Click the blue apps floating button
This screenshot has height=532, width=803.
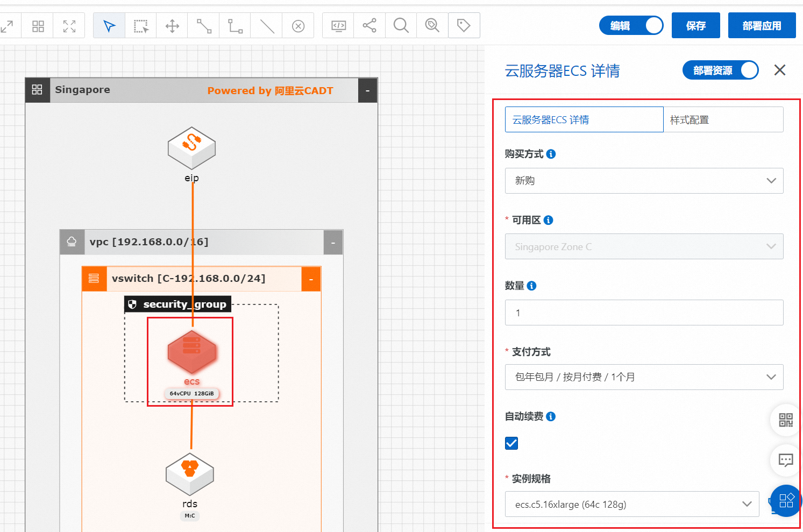pyautogui.click(x=786, y=500)
